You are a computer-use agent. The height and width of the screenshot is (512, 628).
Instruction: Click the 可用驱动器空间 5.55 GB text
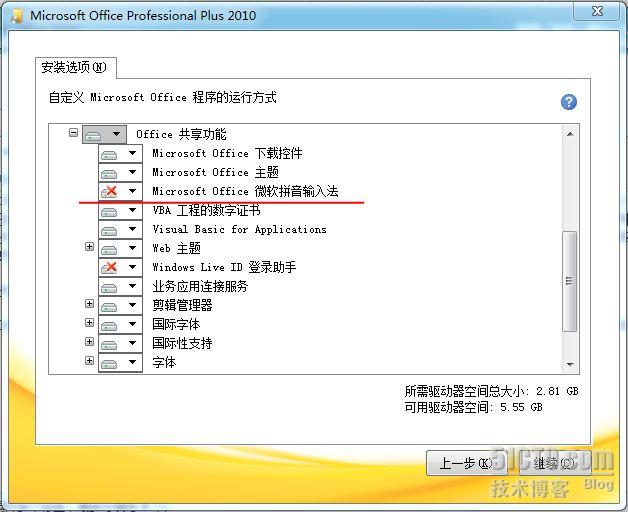pos(473,407)
